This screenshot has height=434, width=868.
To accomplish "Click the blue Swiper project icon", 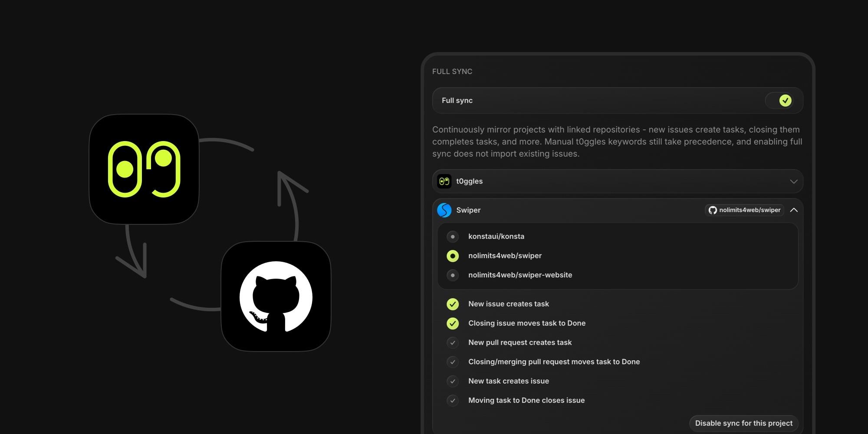I will pos(444,210).
